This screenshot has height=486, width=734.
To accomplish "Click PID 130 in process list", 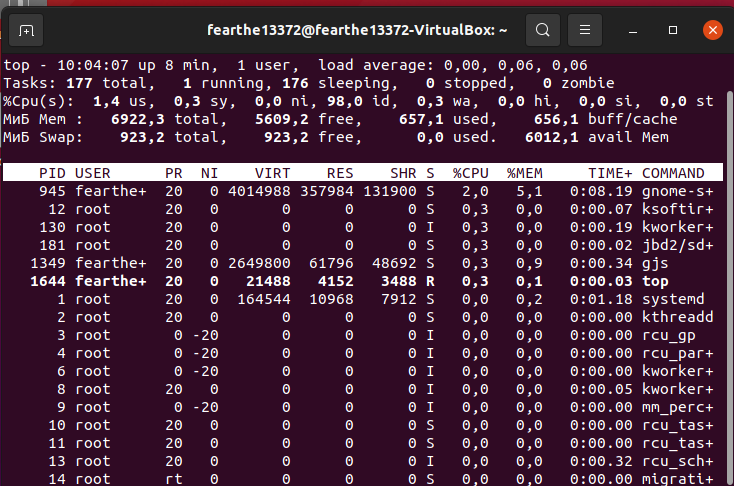I will point(52,227).
